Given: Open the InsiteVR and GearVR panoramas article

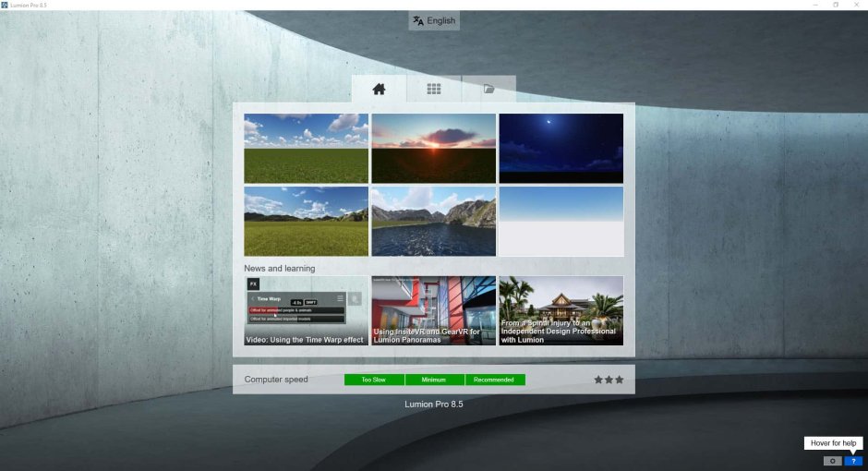Looking at the screenshot, I should point(433,310).
